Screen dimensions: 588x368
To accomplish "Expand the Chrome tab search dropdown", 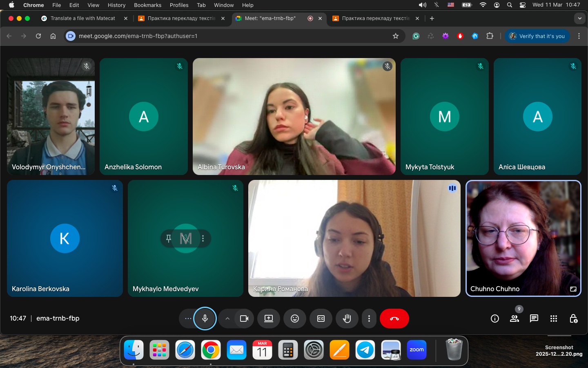I will [x=579, y=18].
